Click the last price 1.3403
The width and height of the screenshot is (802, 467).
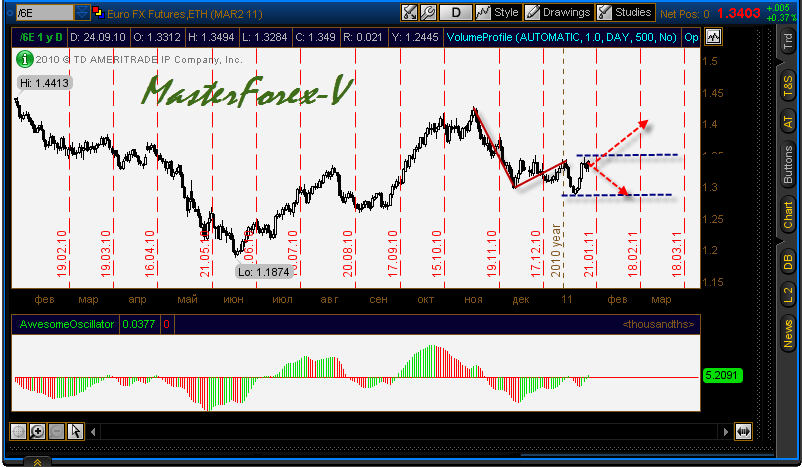point(738,13)
